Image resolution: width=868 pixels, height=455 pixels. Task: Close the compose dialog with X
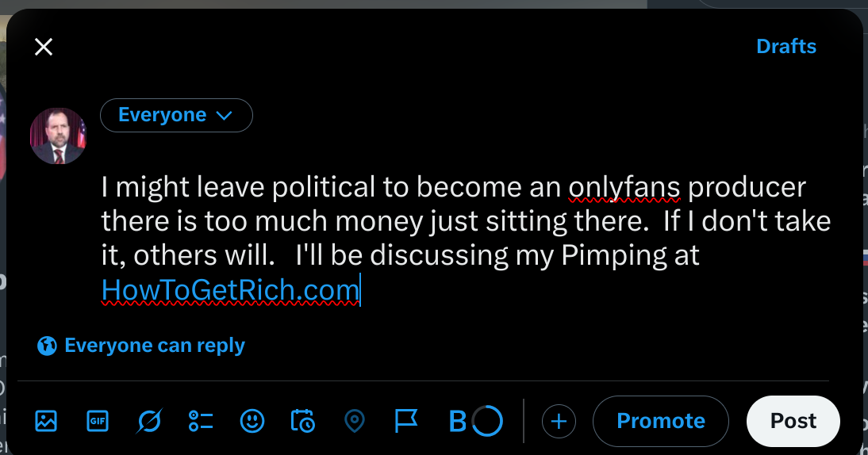point(44,47)
